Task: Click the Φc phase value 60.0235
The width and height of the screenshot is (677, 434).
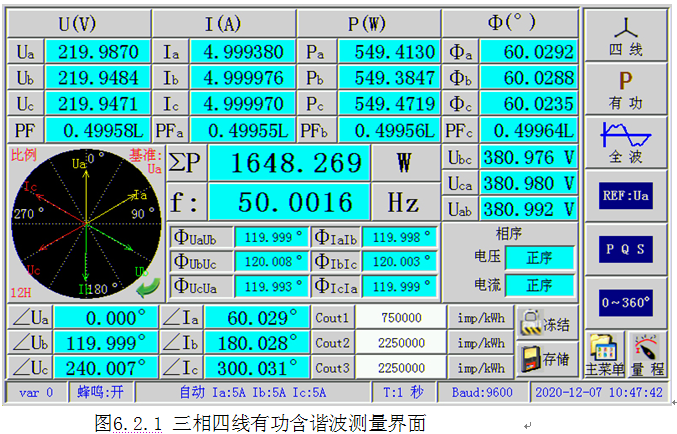Action: (x=529, y=104)
